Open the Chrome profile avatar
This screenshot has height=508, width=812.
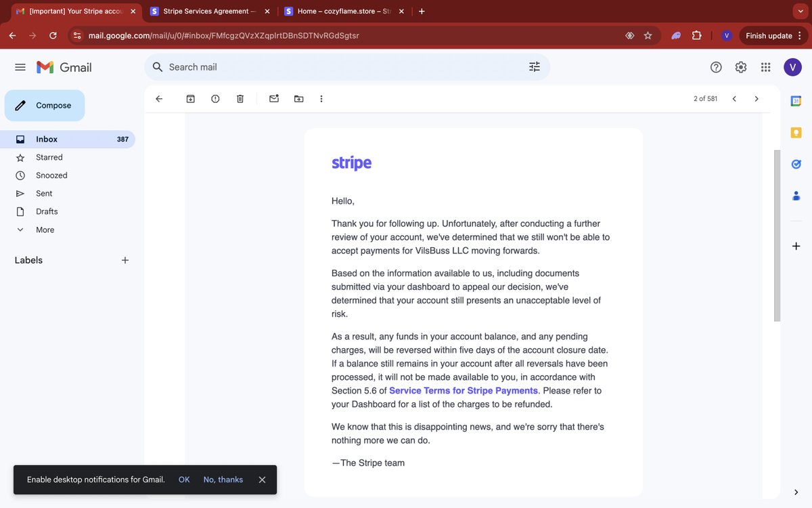(727, 35)
